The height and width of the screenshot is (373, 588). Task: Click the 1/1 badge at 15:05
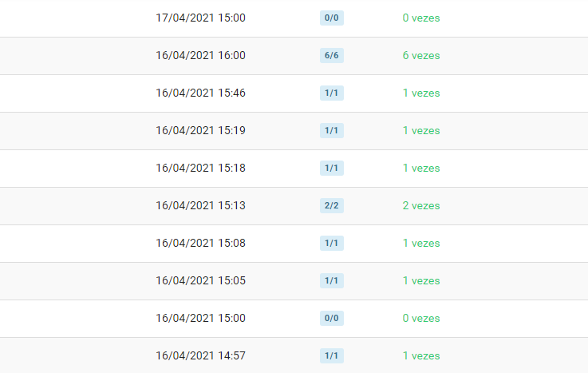[x=332, y=280]
